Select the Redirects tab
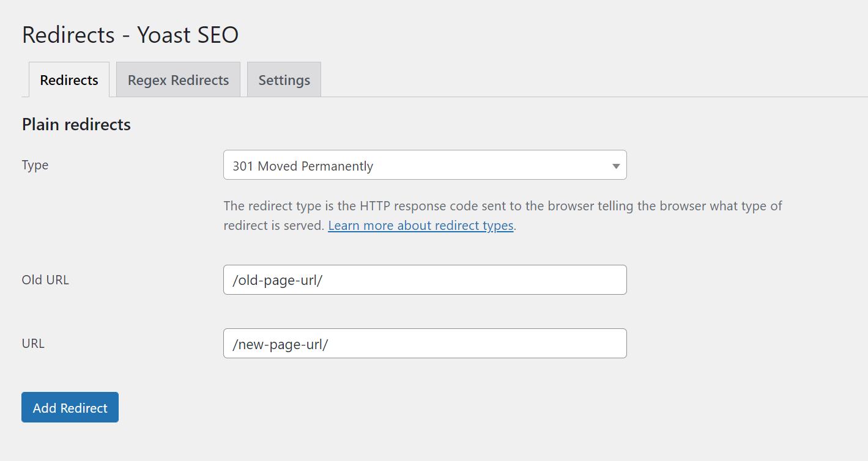The width and height of the screenshot is (868, 461). (x=69, y=79)
